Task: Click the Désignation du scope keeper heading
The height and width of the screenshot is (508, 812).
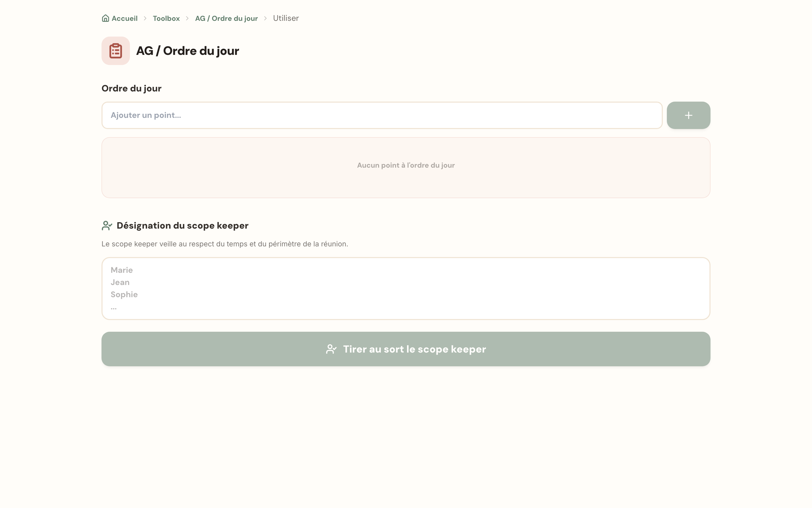Action: [x=182, y=226]
